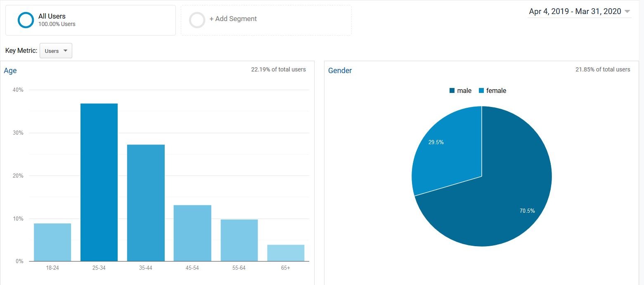Image resolution: width=644 pixels, height=285 pixels.
Task: Click the 35-44 age group bar
Action: click(x=146, y=202)
